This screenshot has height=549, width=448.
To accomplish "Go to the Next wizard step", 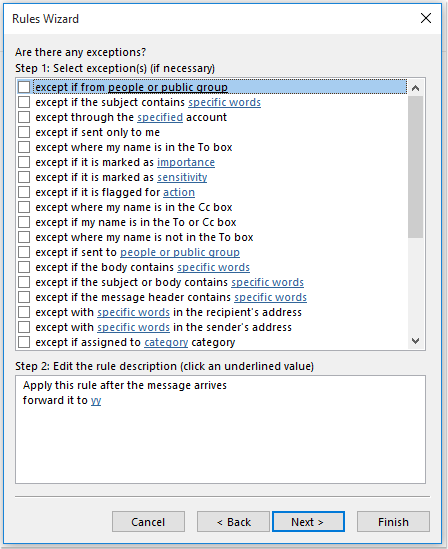I will tap(308, 522).
